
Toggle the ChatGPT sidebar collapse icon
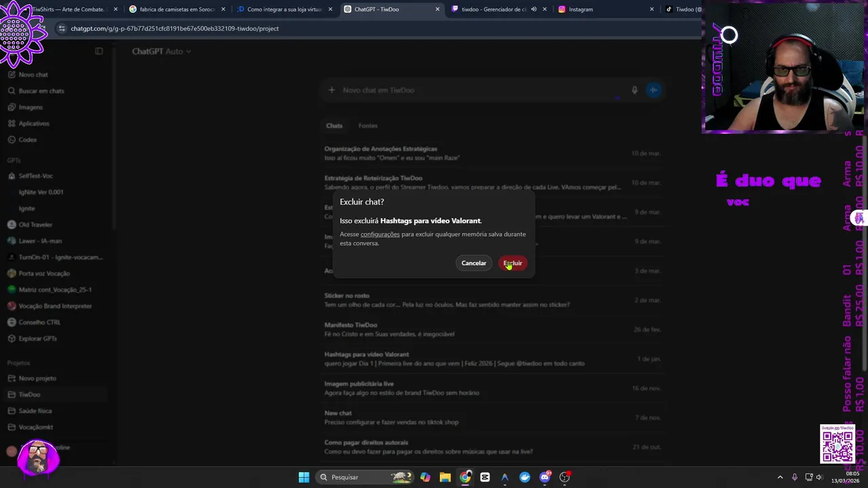click(99, 52)
